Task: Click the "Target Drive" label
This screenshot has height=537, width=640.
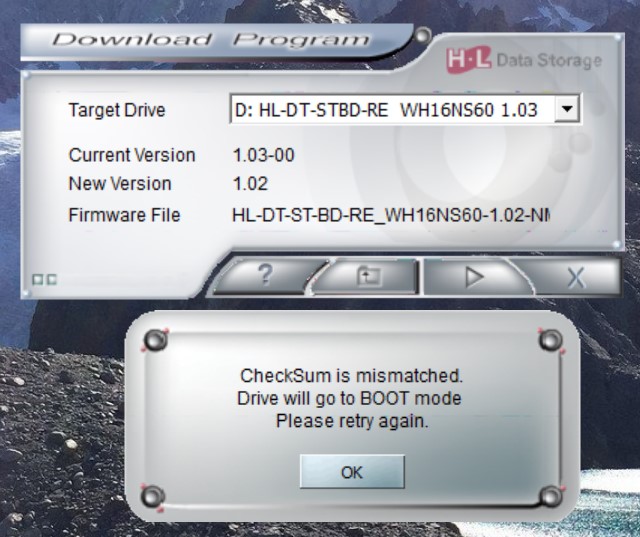Action: coord(117,110)
